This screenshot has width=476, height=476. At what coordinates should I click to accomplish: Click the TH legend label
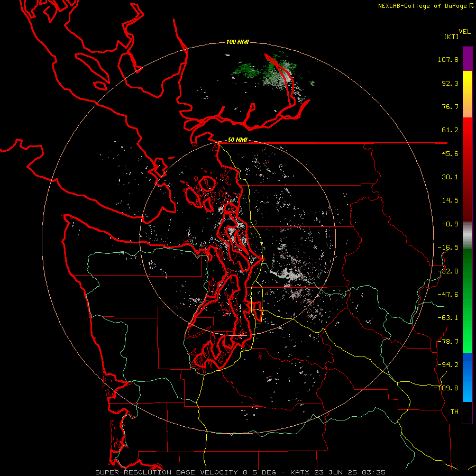454,412
